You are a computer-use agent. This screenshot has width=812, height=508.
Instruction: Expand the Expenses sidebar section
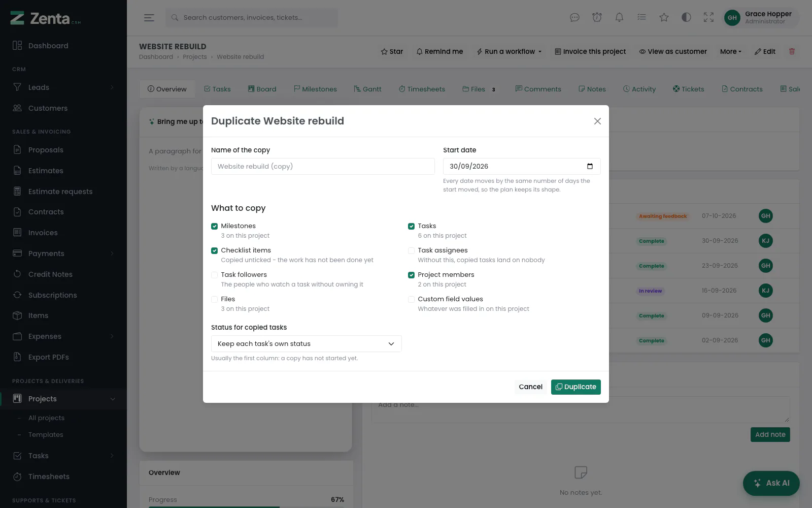(x=112, y=336)
